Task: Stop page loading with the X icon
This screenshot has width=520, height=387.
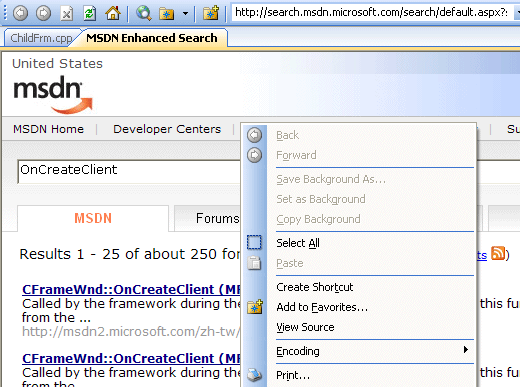Action: point(67,13)
